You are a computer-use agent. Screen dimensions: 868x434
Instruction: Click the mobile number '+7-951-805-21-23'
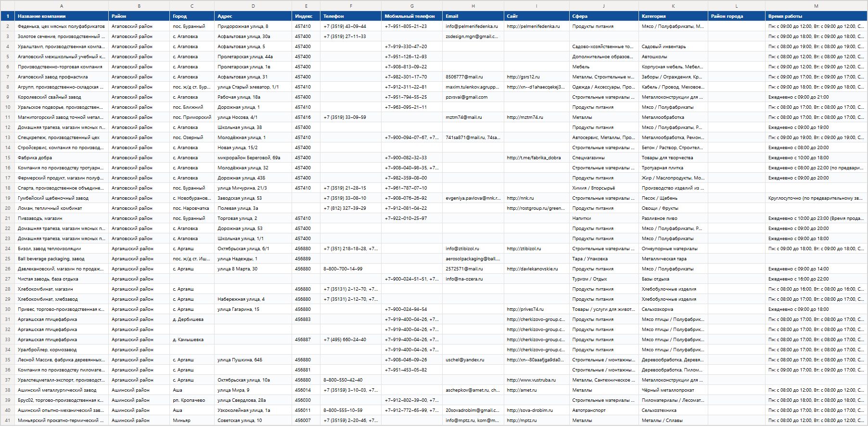pyautogui.click(x=412, y=26)
